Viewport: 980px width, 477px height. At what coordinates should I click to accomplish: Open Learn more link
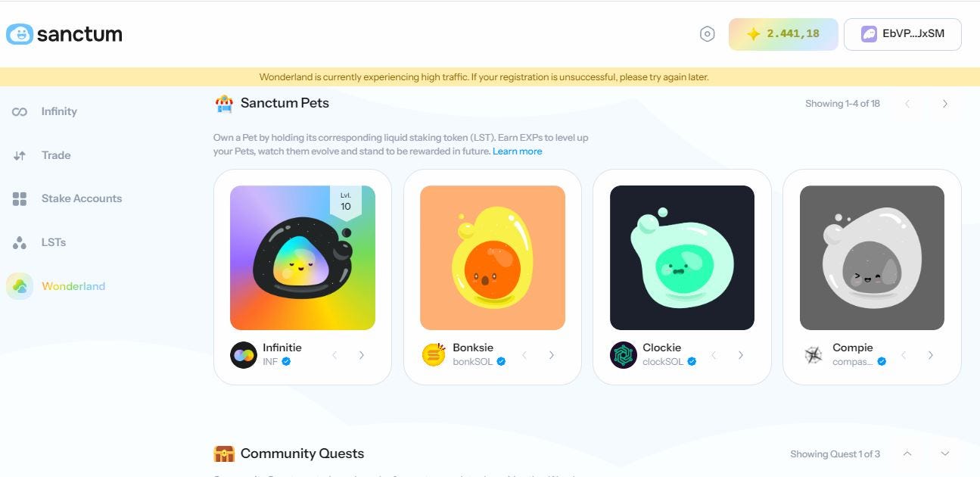pos(518,151)
